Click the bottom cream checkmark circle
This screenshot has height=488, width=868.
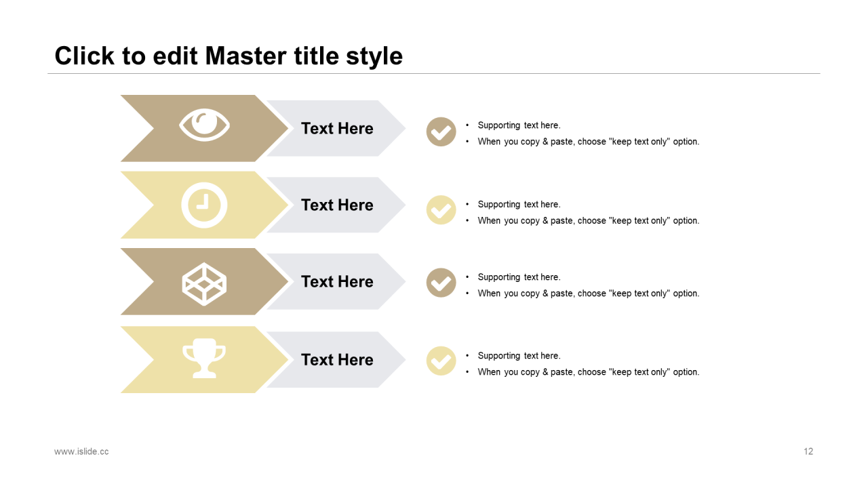tap(441, 361)
